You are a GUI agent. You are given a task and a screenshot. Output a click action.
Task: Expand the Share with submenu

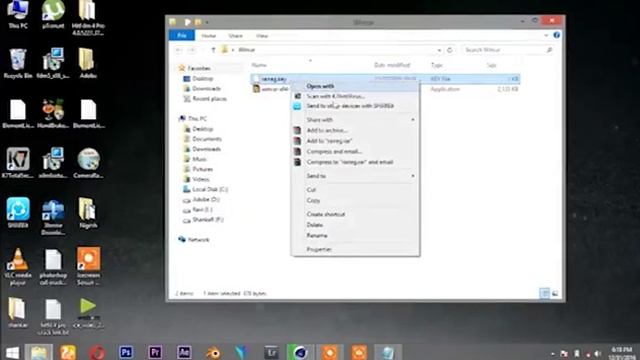coord(355,120)
